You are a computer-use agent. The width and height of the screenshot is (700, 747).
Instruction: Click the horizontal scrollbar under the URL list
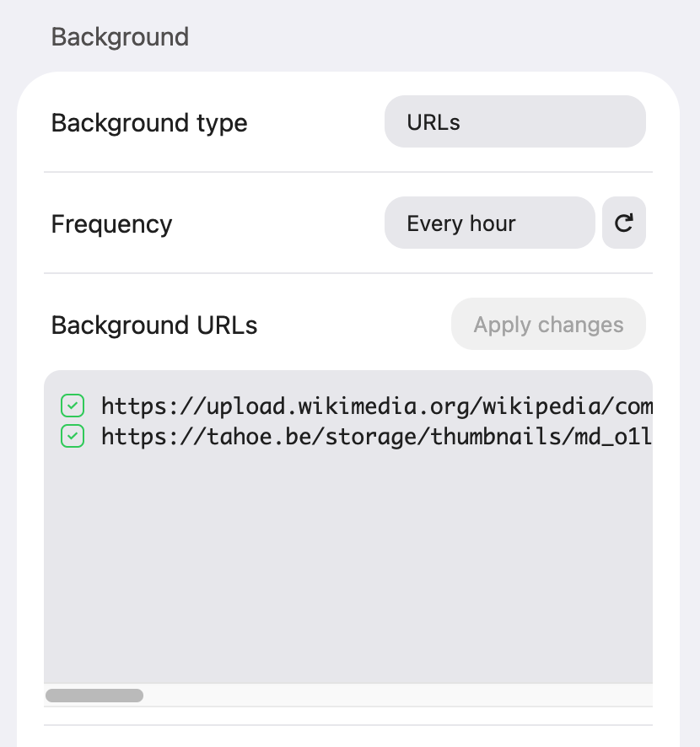(x=94, y=695)
